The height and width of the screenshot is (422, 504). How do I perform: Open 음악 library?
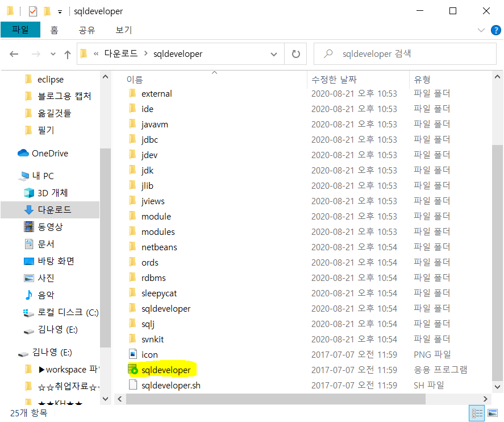(46, 295)
